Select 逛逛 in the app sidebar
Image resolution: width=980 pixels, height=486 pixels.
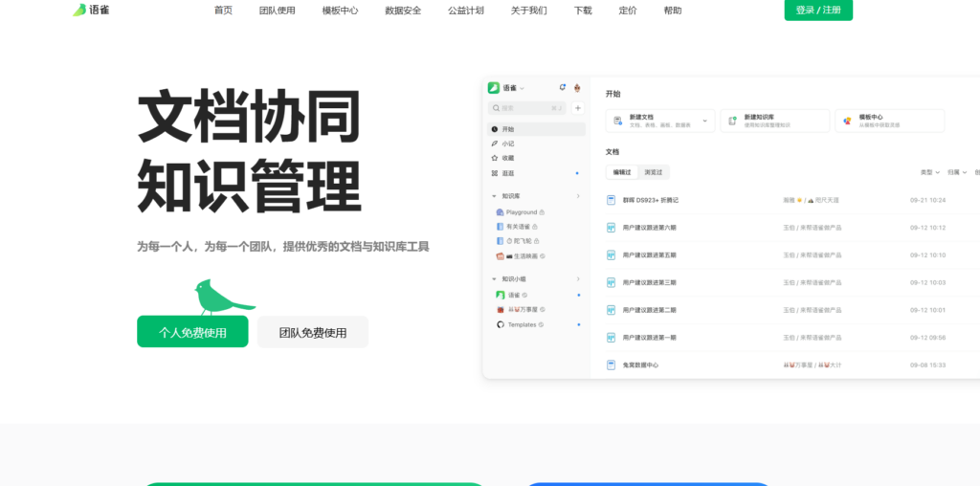pos(536,173)
